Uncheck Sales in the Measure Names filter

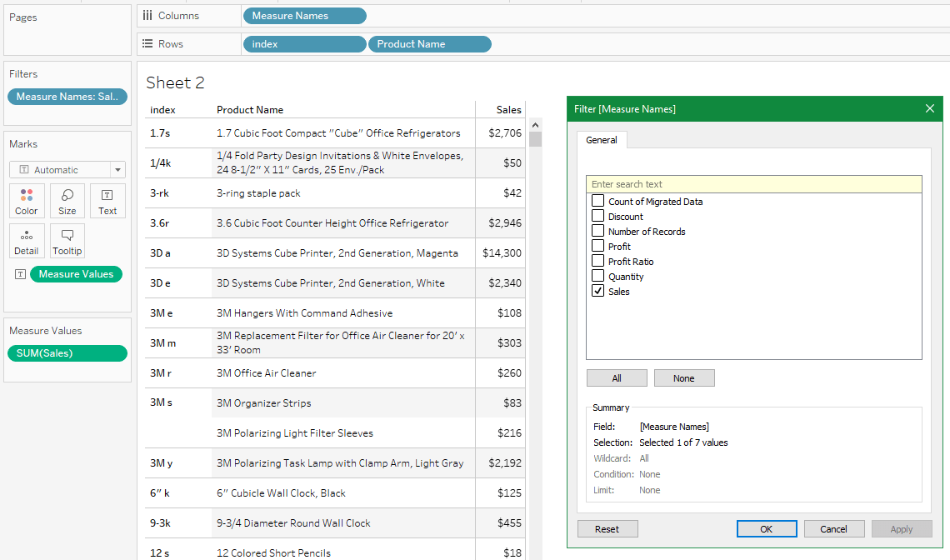[x=597, y=291]
